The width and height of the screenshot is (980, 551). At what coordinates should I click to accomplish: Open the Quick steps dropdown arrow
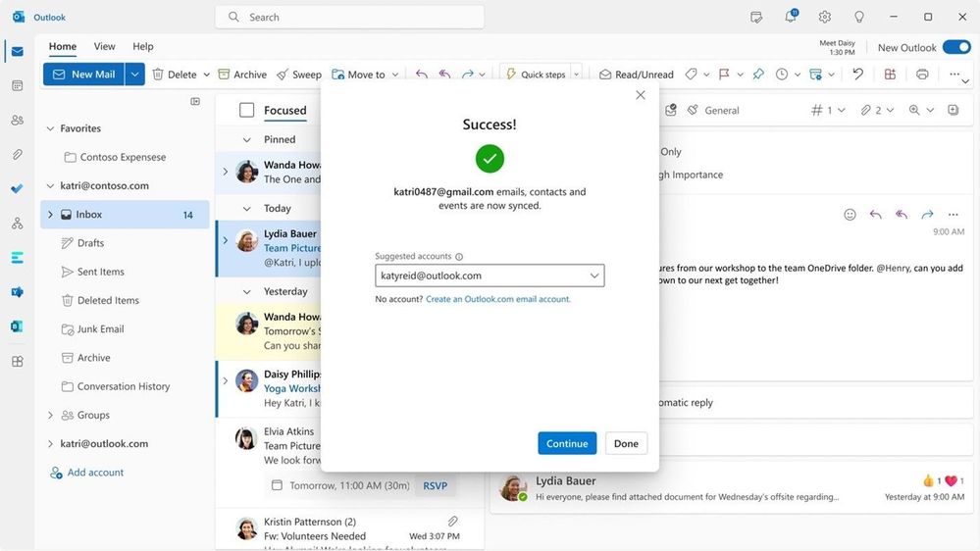click(576, 75)
